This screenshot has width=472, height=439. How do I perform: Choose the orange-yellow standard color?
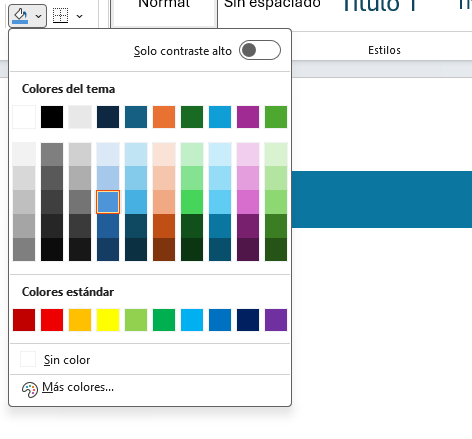point(80,320)
